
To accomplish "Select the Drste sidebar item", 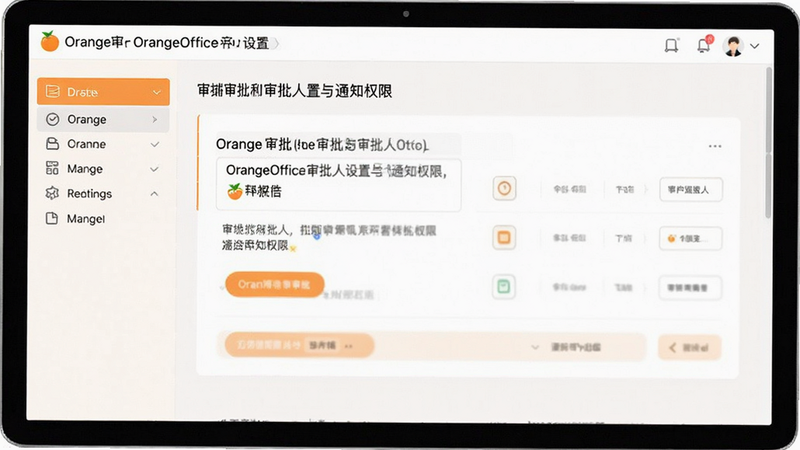I will [x=103, y=92].
